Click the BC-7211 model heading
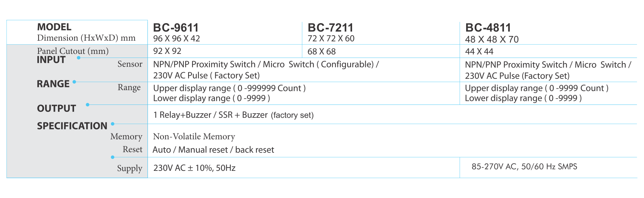 [330, 27]
